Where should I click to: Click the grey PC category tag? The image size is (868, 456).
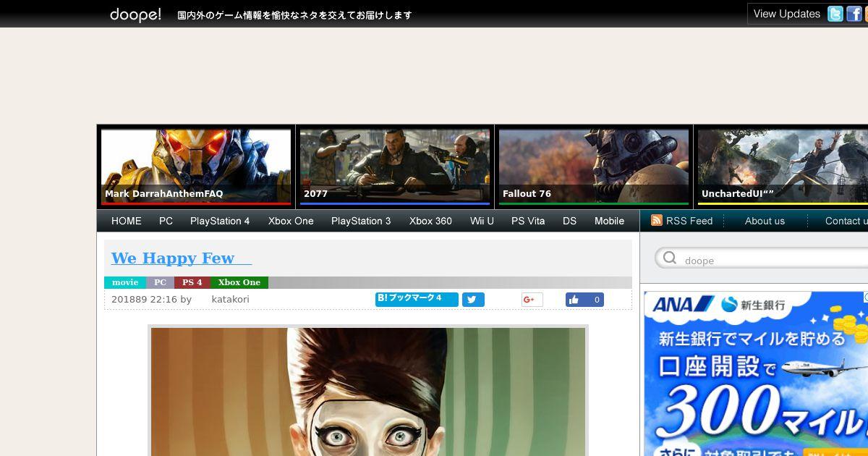[x=160, y=282]
